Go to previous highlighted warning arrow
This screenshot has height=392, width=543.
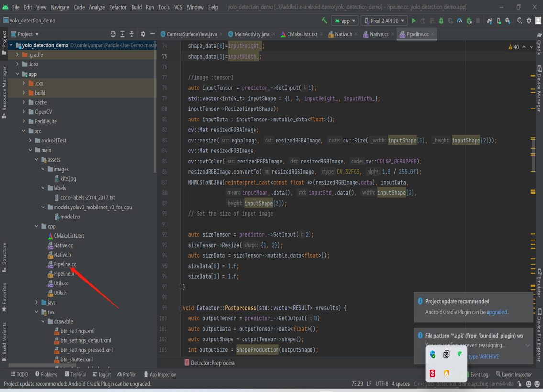[x=524, y=47]
